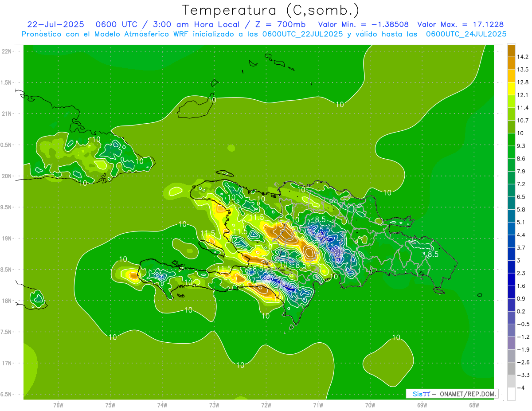Click the "11.4" color scale label

(x=524, y=108)
